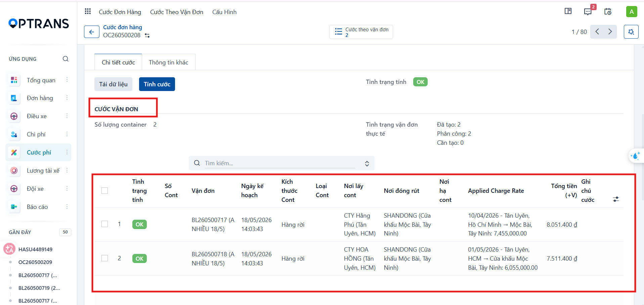Click the book panel icon in header
The height and width of the screenshot is (305, 644).
[x=568, y=11]
